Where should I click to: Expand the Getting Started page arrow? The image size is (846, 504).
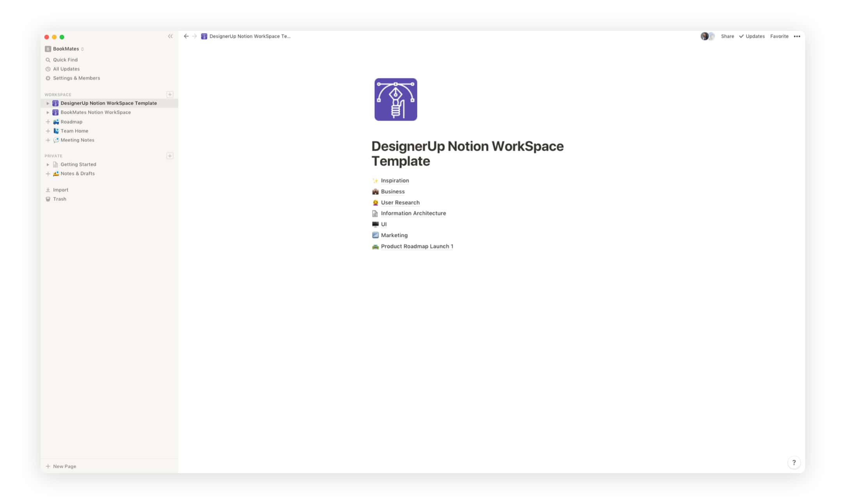click(x=48, y=165)
